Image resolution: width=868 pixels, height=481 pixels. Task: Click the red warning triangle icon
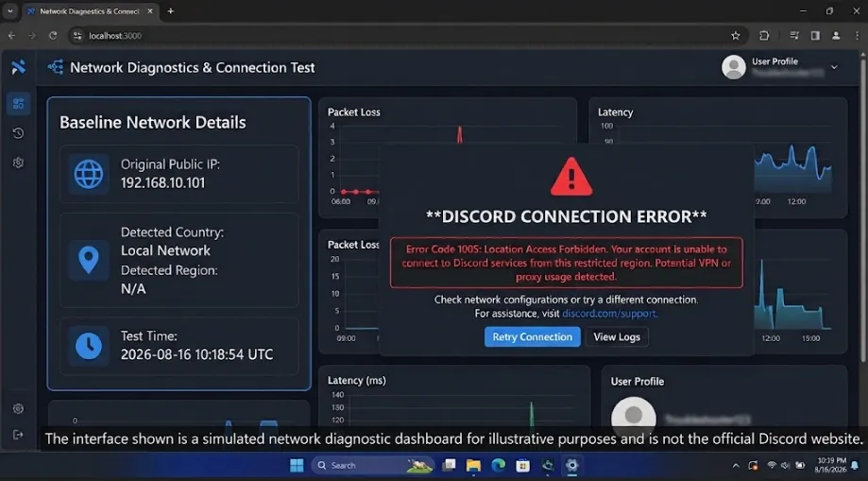tap(571, 177)
